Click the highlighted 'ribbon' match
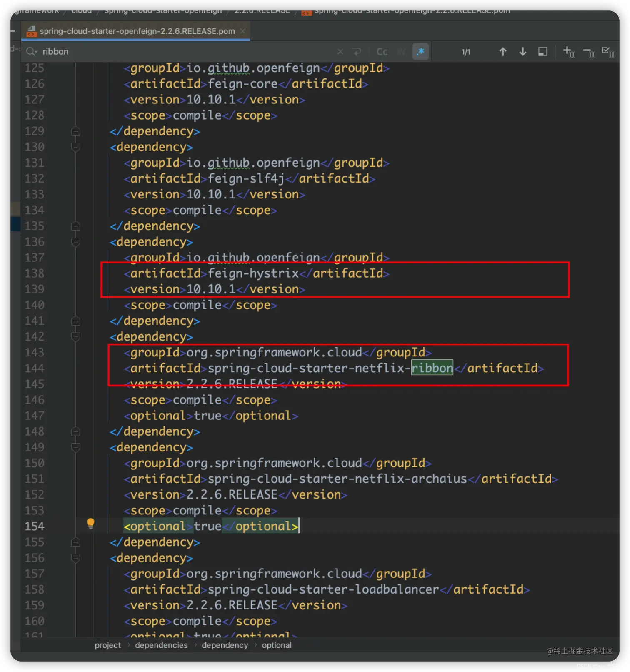The height and width of the screenshot is (672, 630). click(x=432, y=368)
